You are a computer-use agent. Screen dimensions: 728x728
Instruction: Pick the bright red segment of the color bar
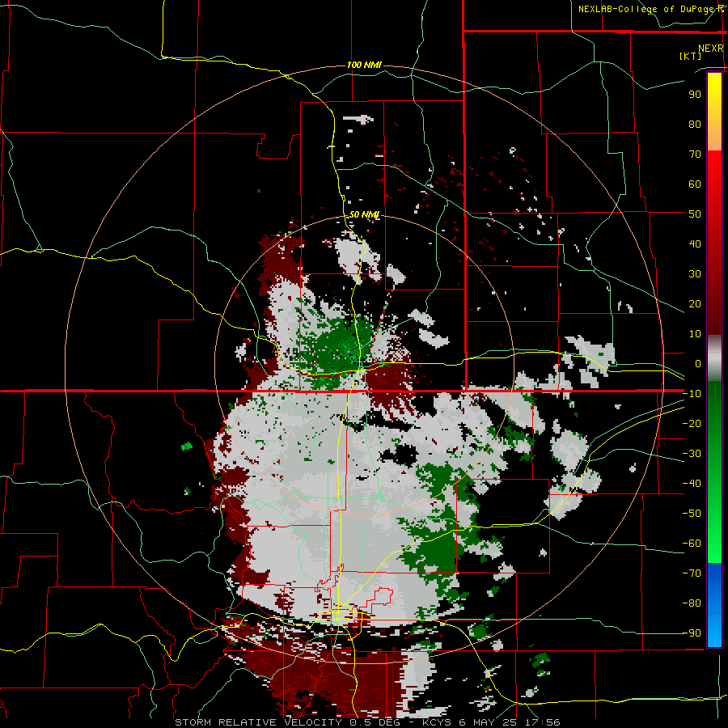[x=714, y=186]
